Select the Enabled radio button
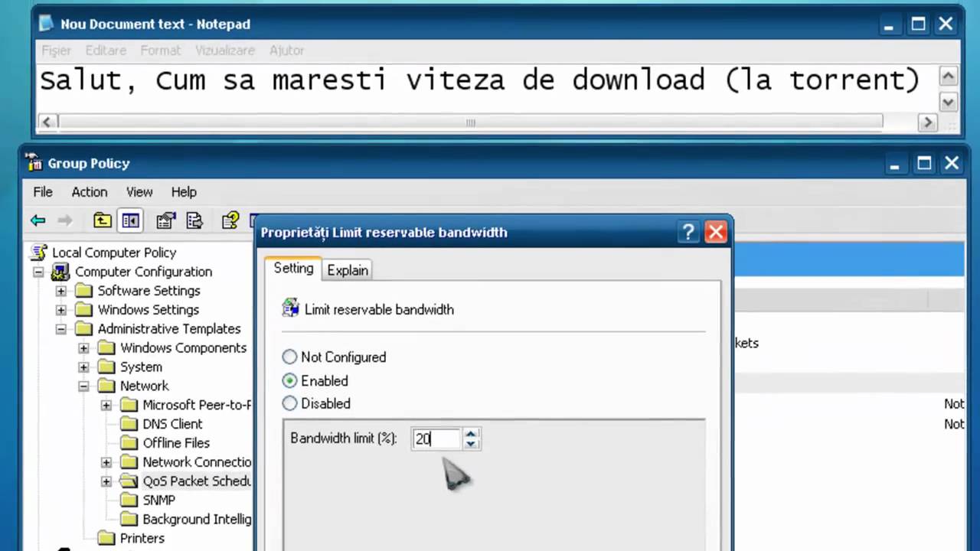The height and width of the screenshot is (551, 980). (289, 380)
